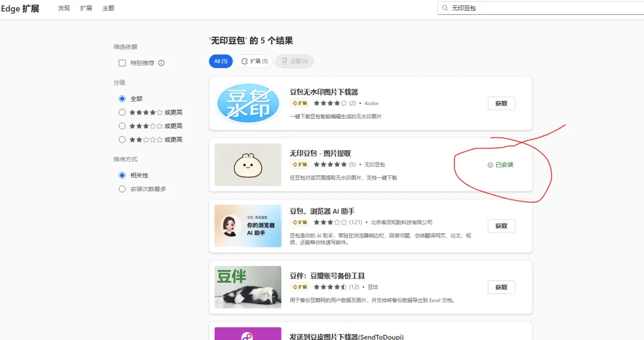644x340 pixels.
Task: Click the star rating showing (12)
Action: [330, 287]
